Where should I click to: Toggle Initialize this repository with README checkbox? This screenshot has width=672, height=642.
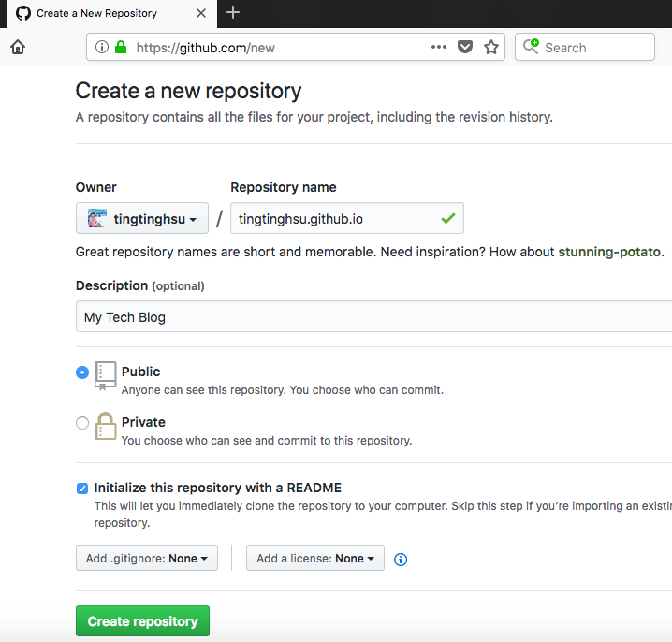82,489
